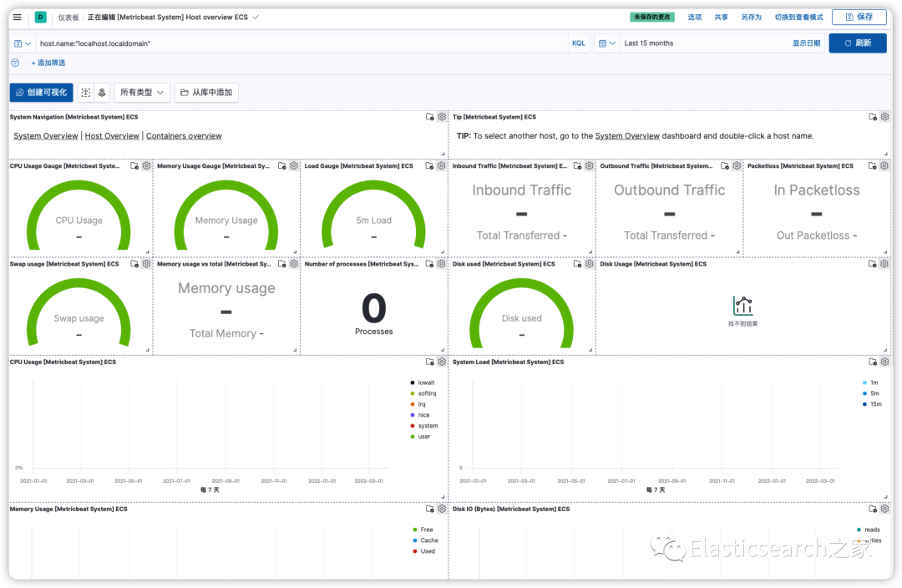902x588 pixels.
Task: Click the add text panel icon
Action: pyautogui.click(x=86, y=92)
